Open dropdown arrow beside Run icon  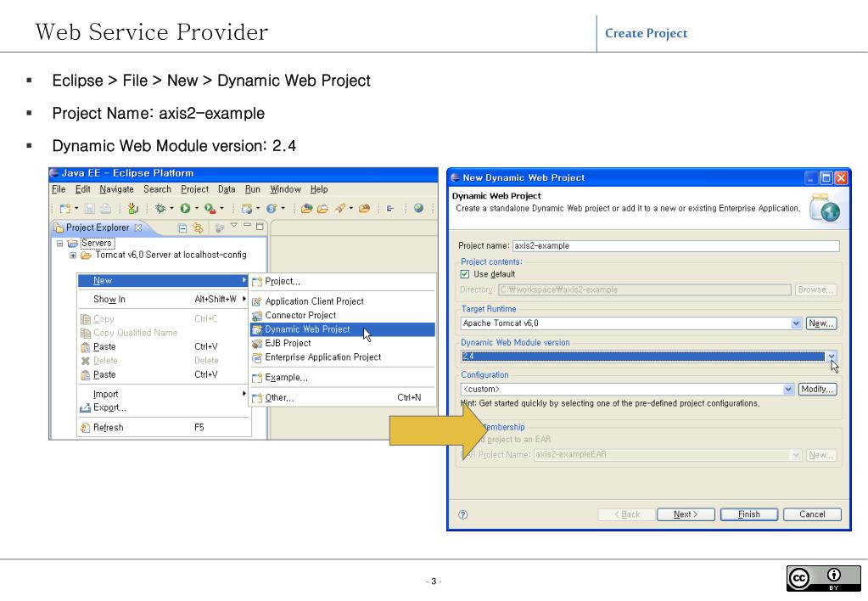tap(196, 209)
